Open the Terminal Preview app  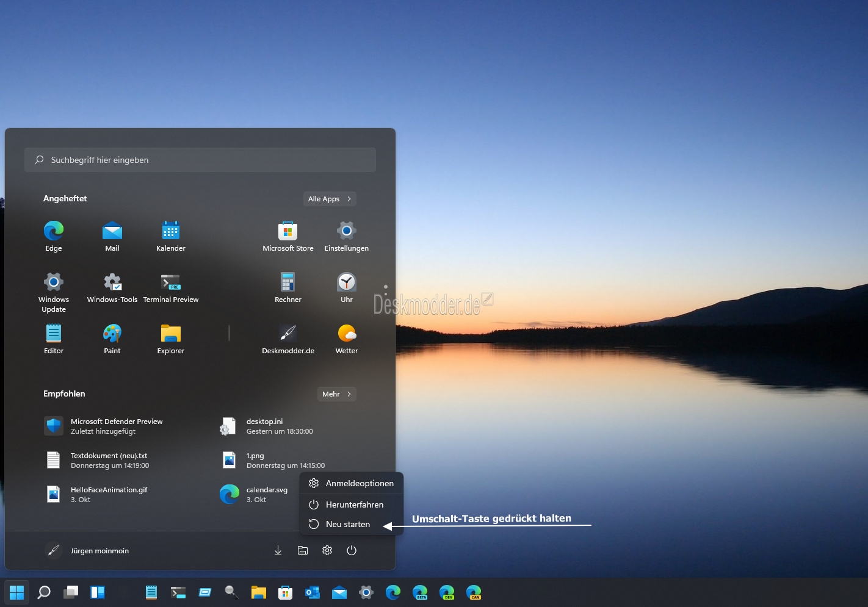[171, 287]
